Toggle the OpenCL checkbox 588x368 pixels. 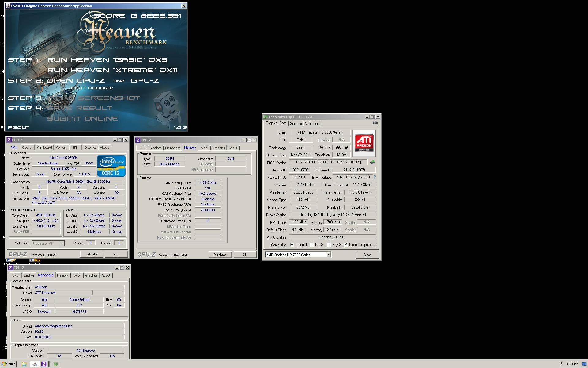tap(292, 245)
